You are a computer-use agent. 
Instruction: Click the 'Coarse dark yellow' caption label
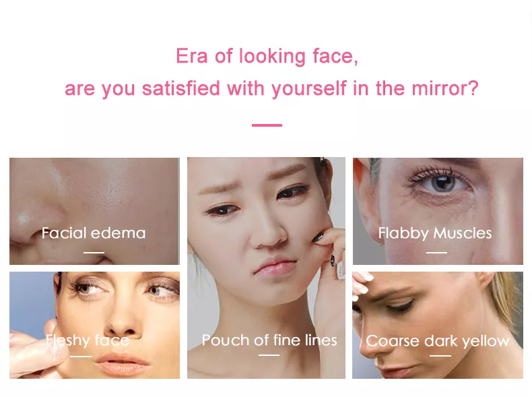(438, 341)
